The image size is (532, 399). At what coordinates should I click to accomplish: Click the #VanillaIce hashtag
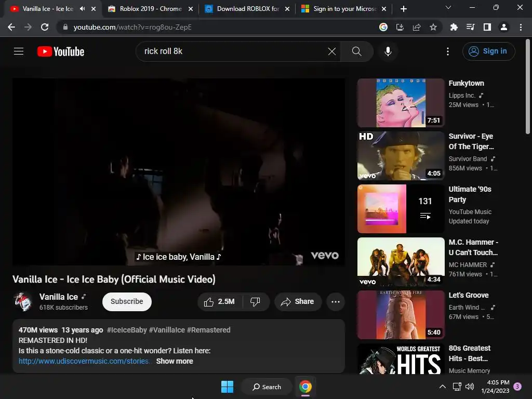click(167, 330)
